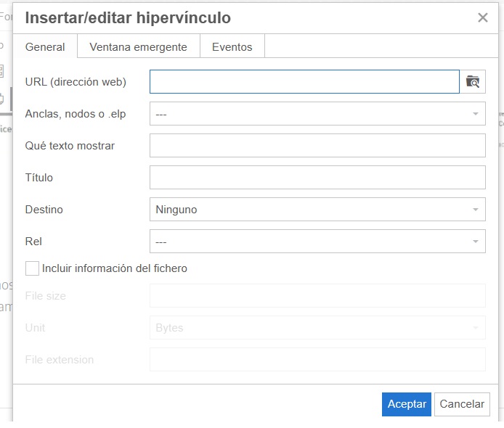Open the Anclas, nodos o .elp dropdown
Screen dimensions: 504x428
point(317,114)
